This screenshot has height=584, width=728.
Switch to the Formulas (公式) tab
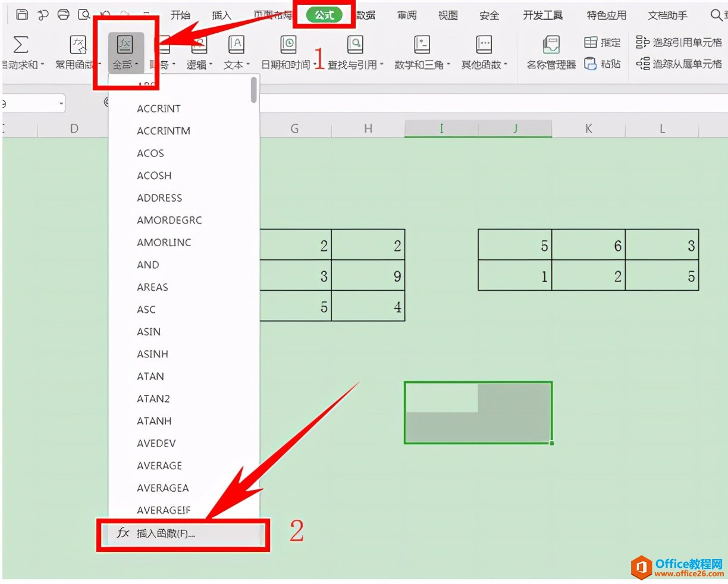pyautogui.click(x=325, y=15)
